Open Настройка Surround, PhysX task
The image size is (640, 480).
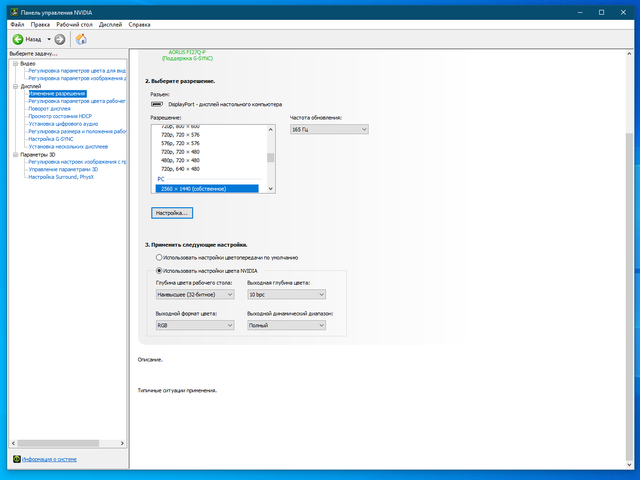(61, 177)
